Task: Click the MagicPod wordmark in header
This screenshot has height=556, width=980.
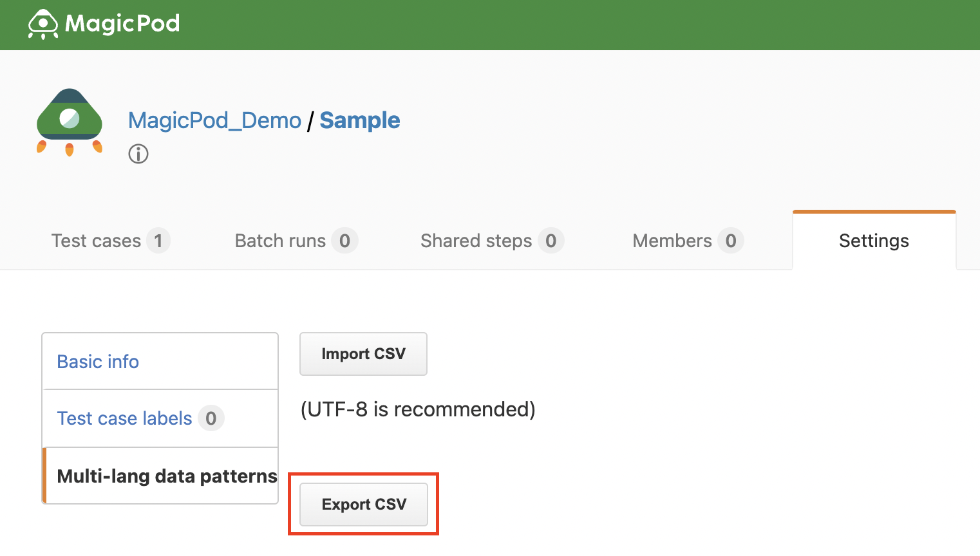Action: [122, 24]
